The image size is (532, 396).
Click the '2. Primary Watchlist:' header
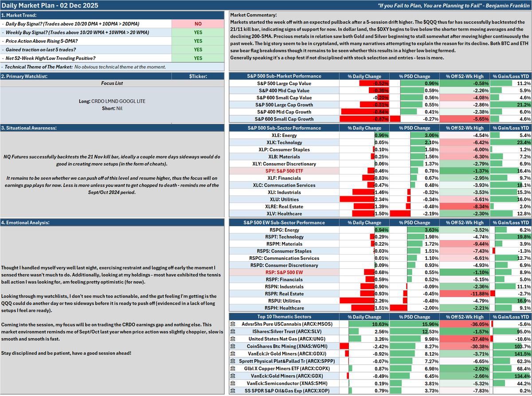click(x=86, y=76)
